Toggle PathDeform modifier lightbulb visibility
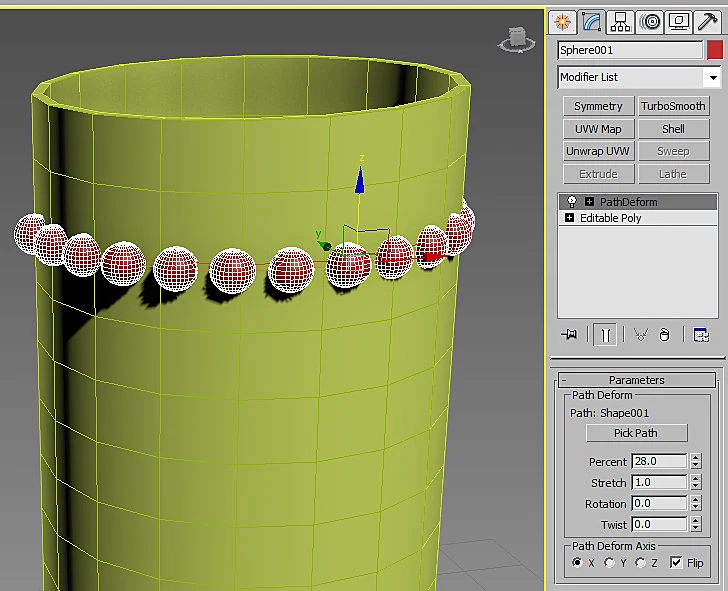The height and width of the screenshot is (591, 728). pyautogui.click(x=572, y=201)
